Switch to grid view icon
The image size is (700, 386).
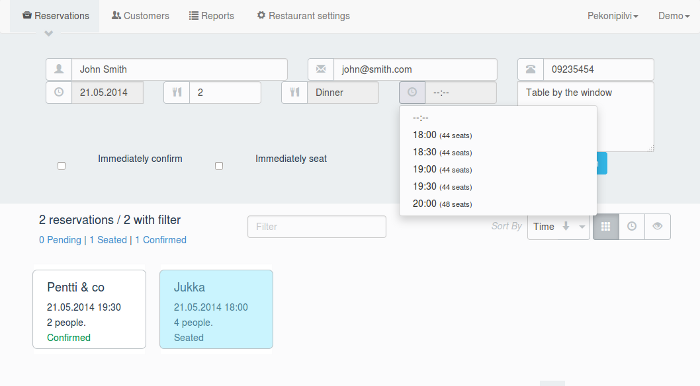[606, 227]
